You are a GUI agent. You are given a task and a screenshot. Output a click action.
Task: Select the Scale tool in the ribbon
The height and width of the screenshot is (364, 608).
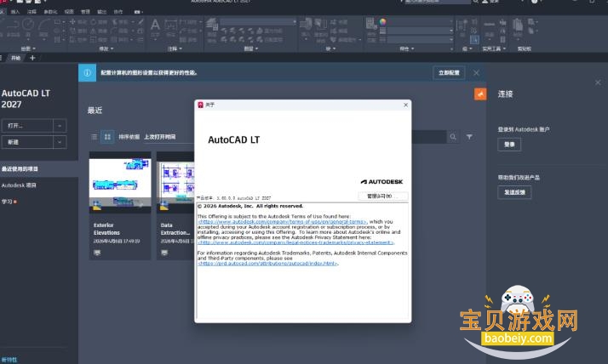100,39
